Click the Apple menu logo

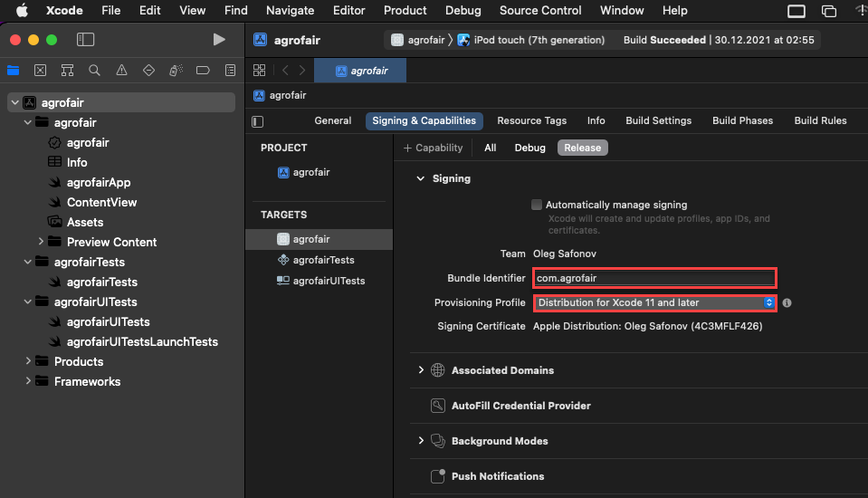coord(22,11)
